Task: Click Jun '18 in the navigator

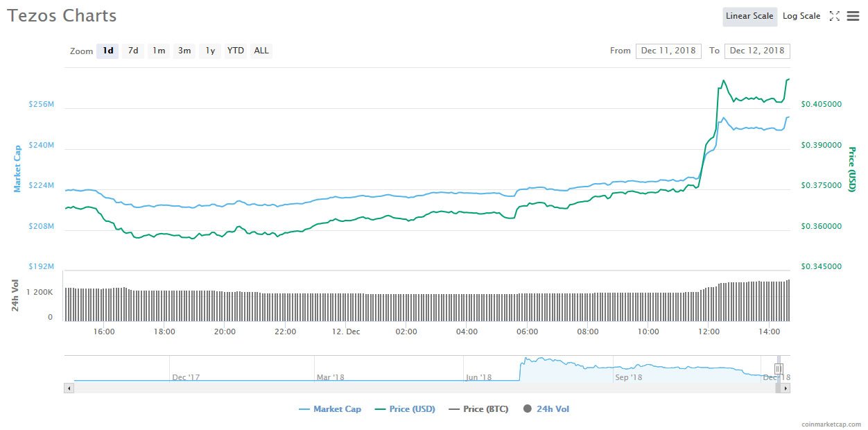Action: click(x=478, y=377)
